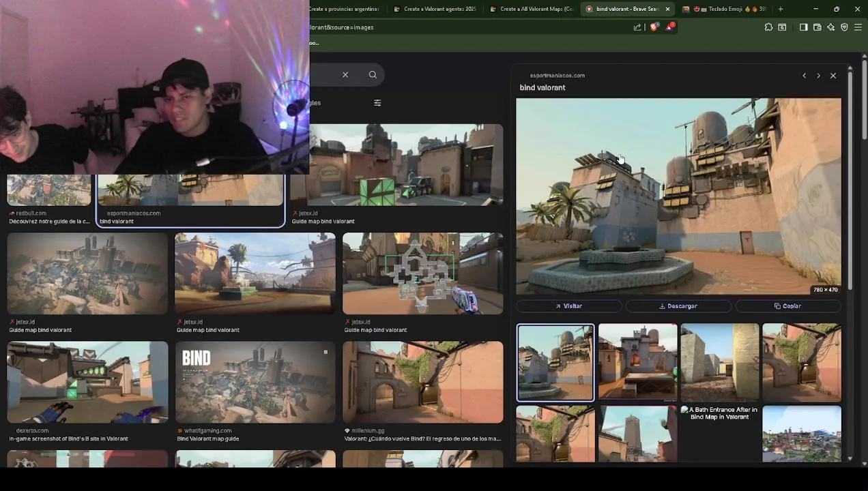868x491 pixels.
Task: Open jetex.id aerial Bind map image
Action: tap(87, 273)
